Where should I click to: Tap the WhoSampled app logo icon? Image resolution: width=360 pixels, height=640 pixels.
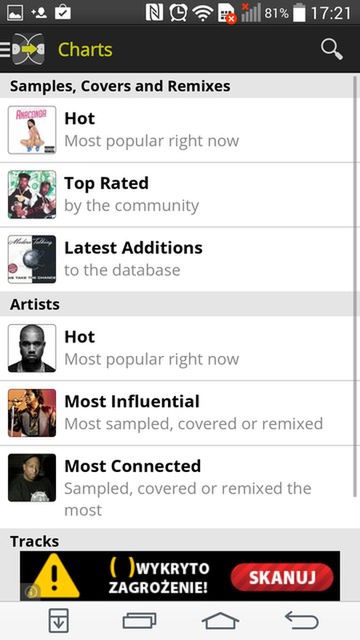28,49
